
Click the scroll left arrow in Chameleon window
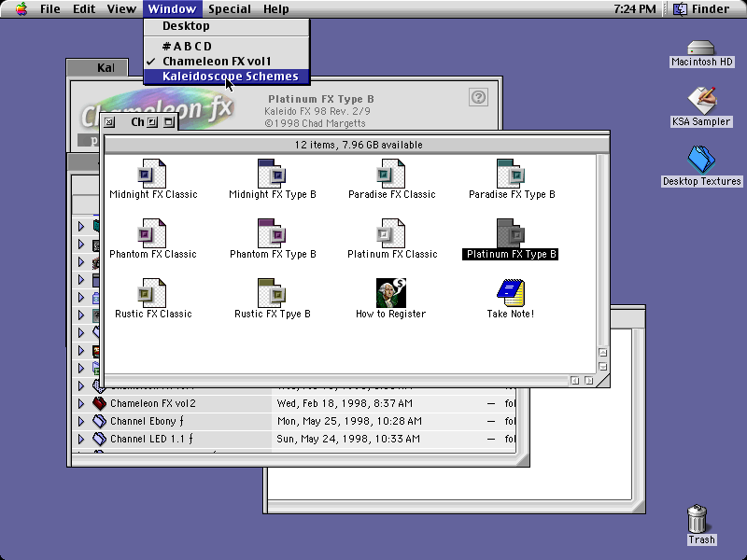(x=574, y=381)
